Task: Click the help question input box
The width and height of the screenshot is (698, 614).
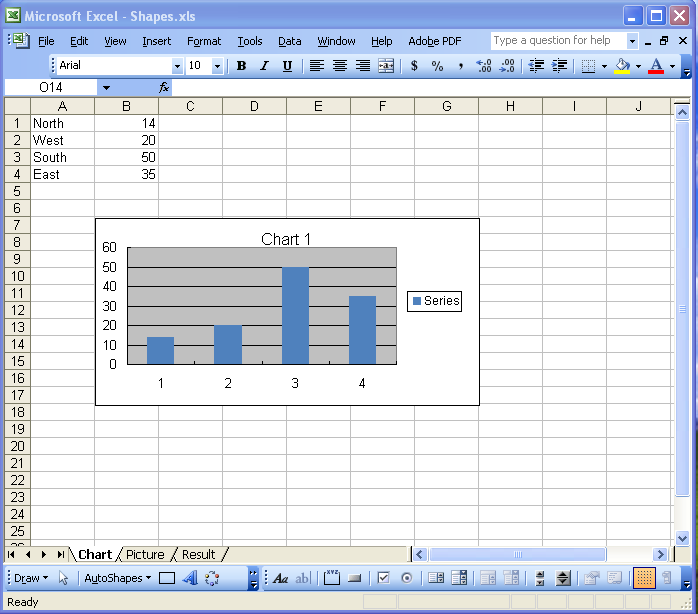Action: click(x=559, y=41)
